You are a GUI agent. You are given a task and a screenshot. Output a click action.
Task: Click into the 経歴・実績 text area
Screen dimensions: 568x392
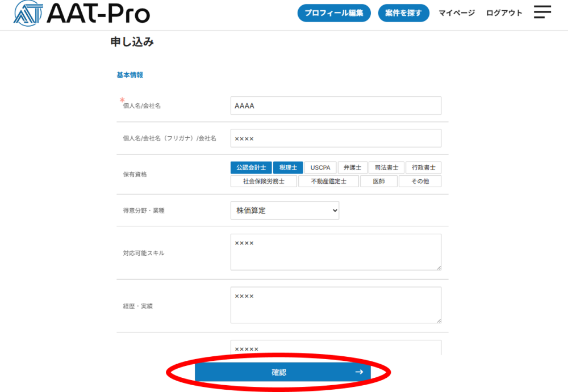pyautogui.click(x=336, y=305)
